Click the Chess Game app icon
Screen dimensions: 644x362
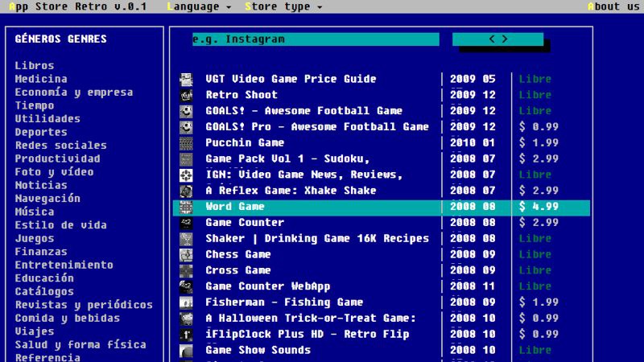(x=186, y=255)
